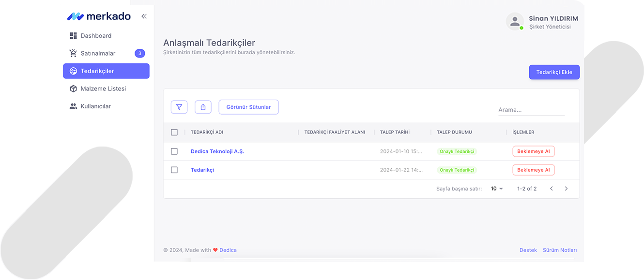Open the Görünür Sütunlar column selector
The image size is (644, 280).
click(248, 107)
